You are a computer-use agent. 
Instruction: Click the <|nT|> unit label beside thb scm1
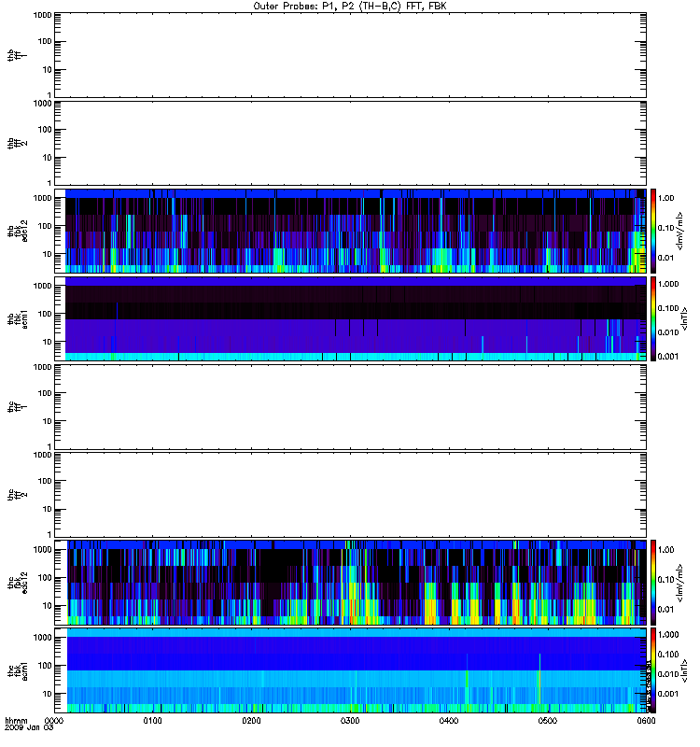[685, 319]
